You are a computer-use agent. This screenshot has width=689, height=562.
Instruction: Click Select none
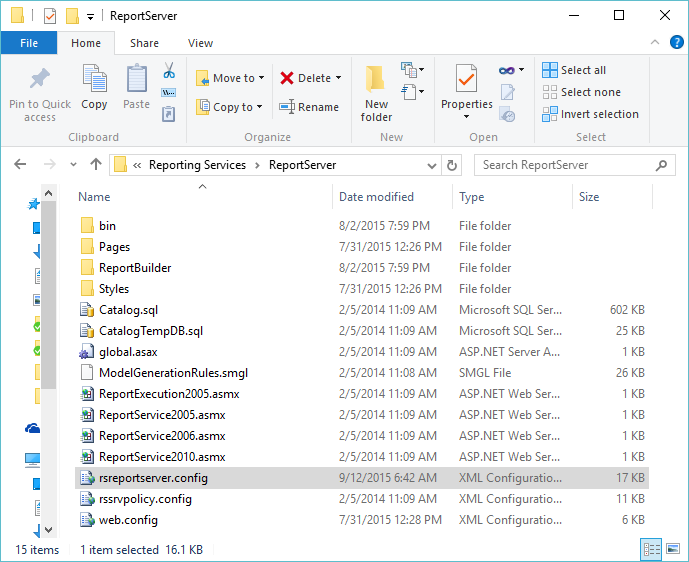coord(581,92)
